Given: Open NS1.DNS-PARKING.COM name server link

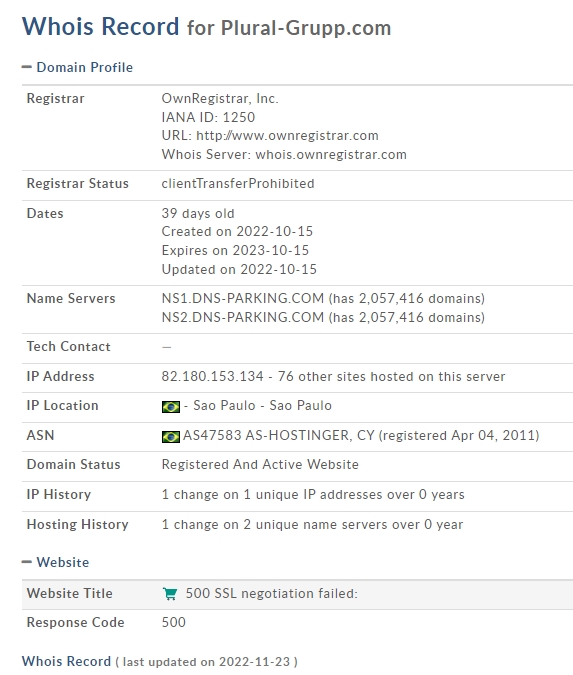Looking at the screenshot, I should 242,298.
